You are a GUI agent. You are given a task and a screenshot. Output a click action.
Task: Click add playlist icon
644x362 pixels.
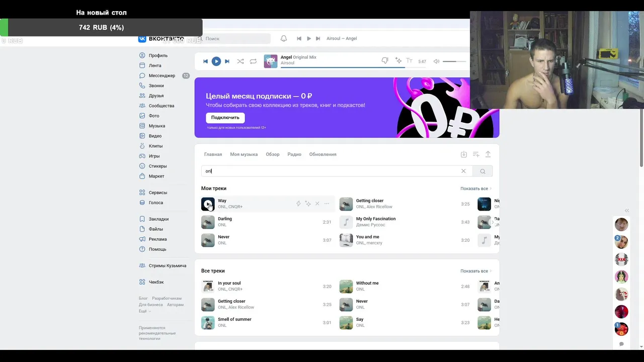[476, 154]
